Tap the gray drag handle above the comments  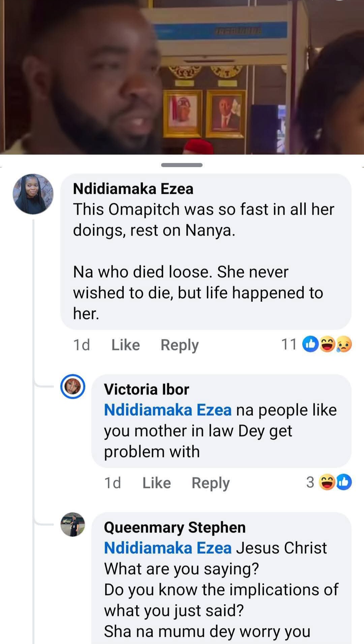[182, 165]
